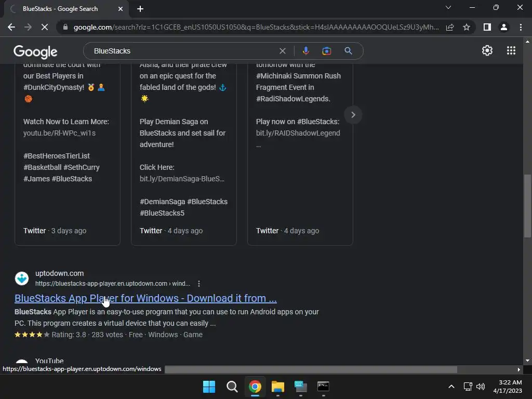Viewport: 532px width, 399px height.
Task: Click the magnifier search button
Action: pos(348,51)
